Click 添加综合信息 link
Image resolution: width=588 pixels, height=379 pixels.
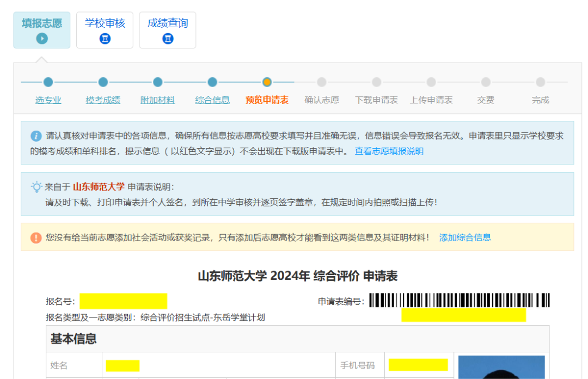click(x=465, y=237)
